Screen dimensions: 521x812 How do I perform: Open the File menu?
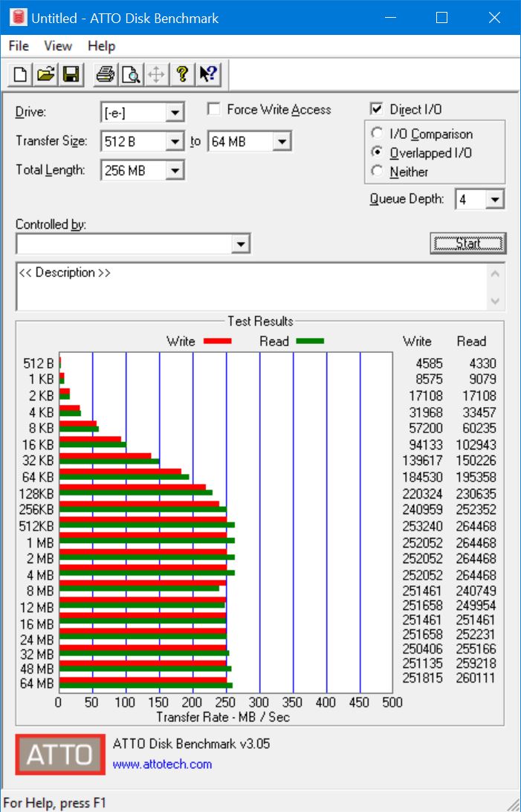[x=19, y=46]
